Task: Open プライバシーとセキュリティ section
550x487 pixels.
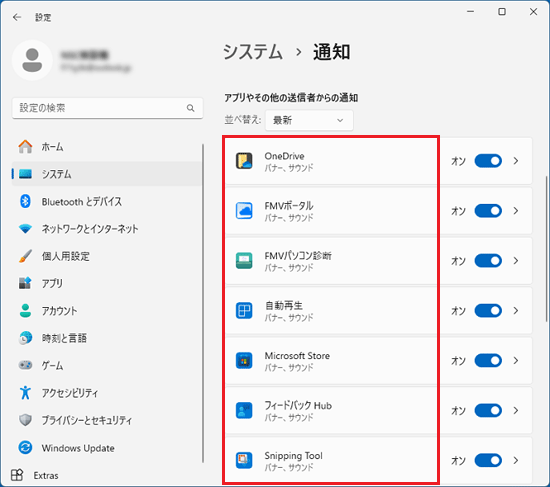Action: pyautogui.click(x=107, y=420)
